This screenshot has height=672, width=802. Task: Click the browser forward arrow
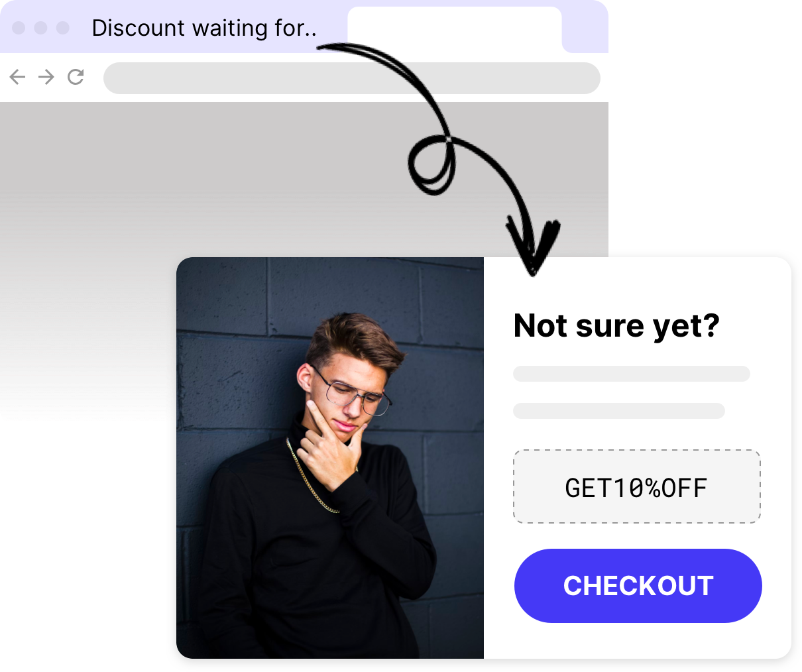(46, 78)
